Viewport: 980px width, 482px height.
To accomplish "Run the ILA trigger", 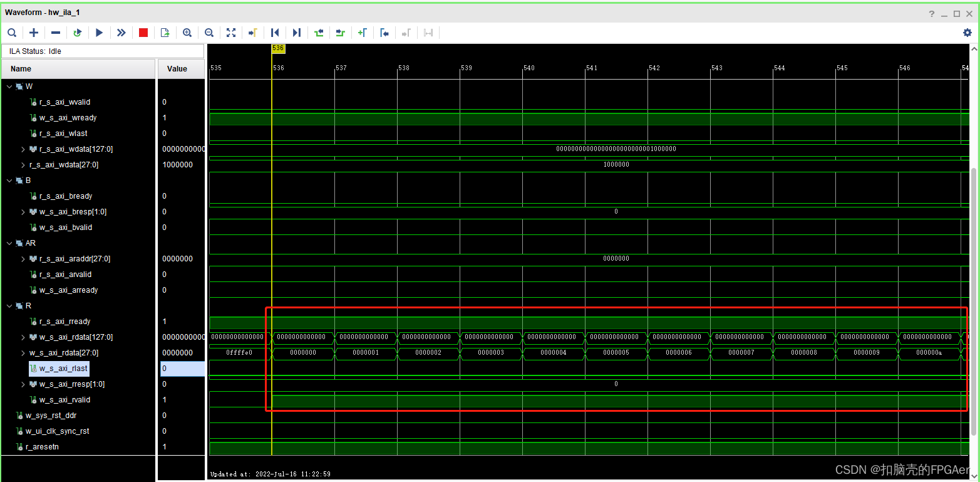I will click(x=99, y=33).
